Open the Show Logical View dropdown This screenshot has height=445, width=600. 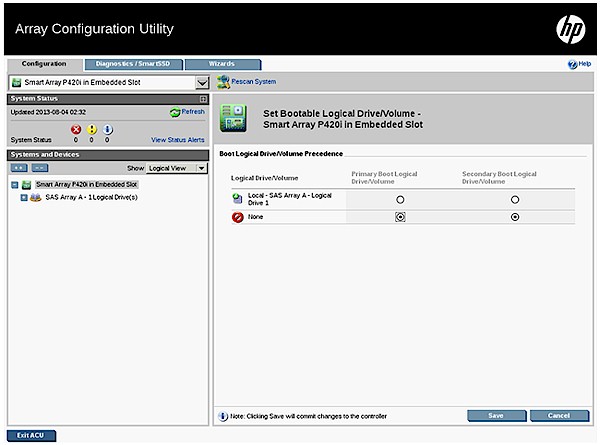click(x=177, y=168)
